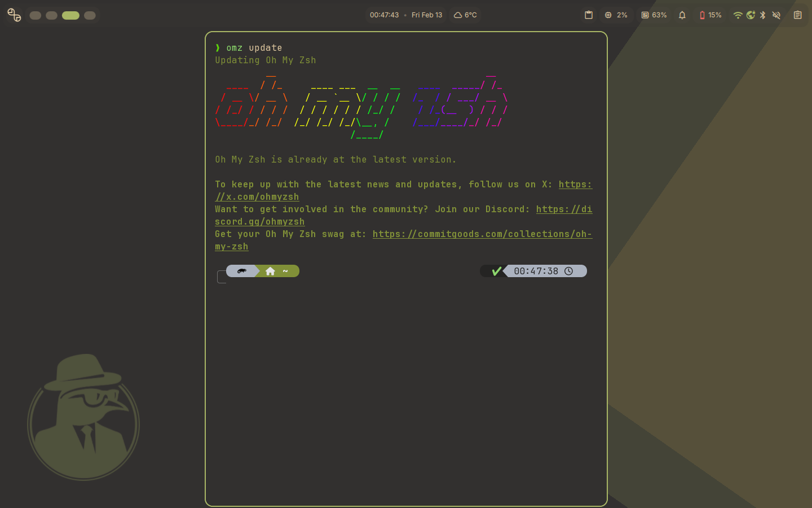This screenshot has width=812, height=508.
Task: Open the x.com/ohmyzsh link in terminal
Action: [257, 196]
